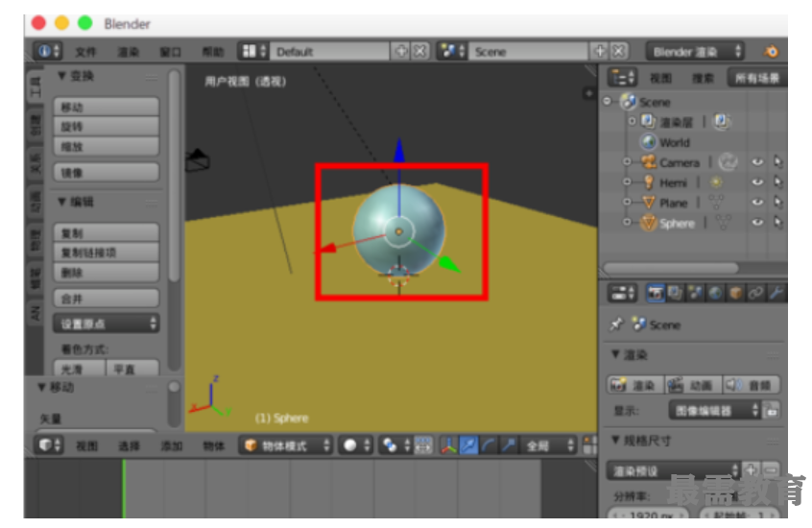The height and width of the screenshot is (528, 812).
Task: Click the scene browse icon beside Scene field
Action: tap(452, 51)
